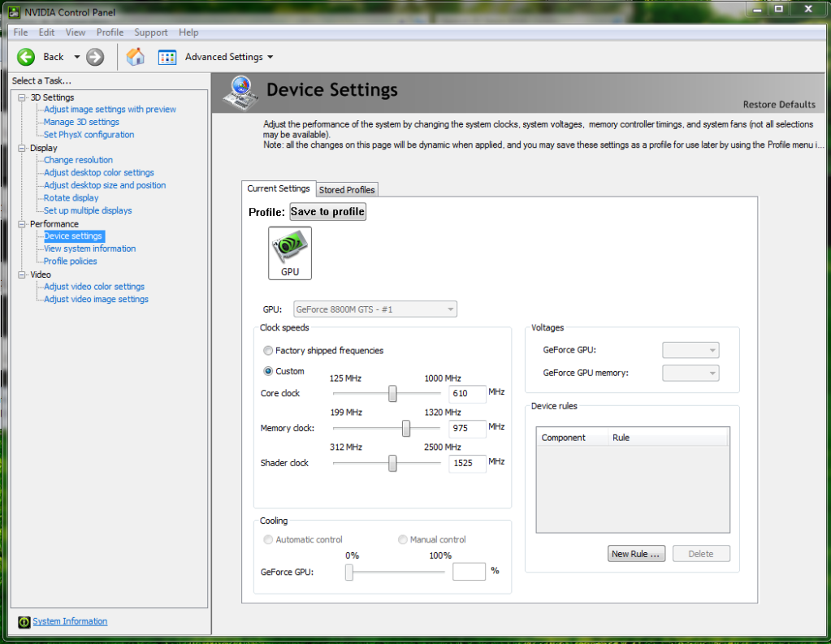Click the Core clock slider handle

[x=392, y=393]
